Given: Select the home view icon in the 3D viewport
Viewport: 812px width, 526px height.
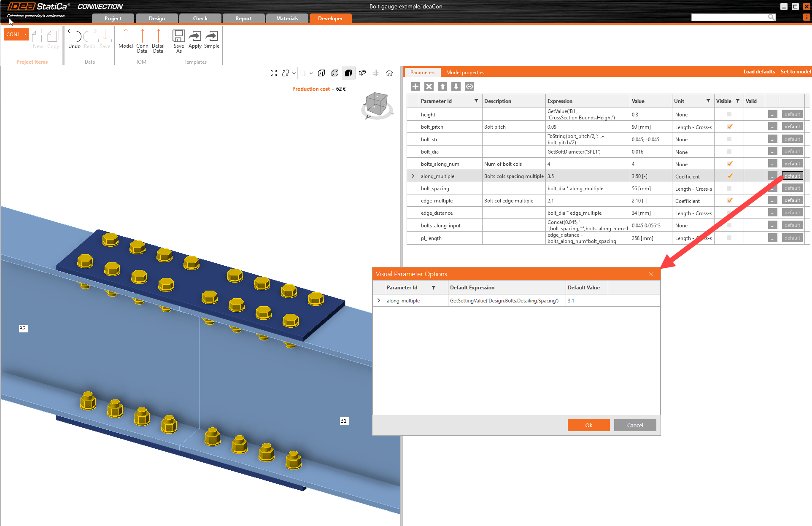Looking at the screenshot, I should [389, 73].
